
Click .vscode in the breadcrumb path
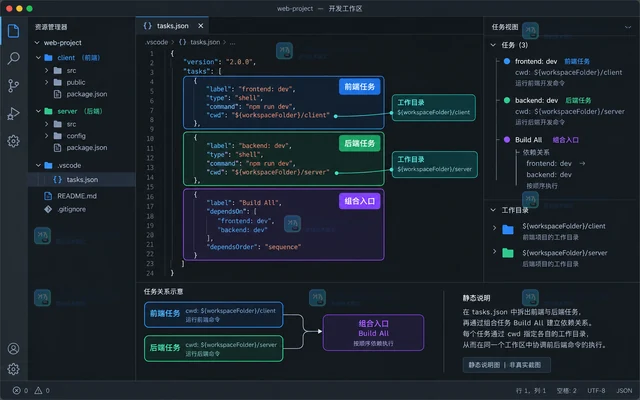(156, 42)
